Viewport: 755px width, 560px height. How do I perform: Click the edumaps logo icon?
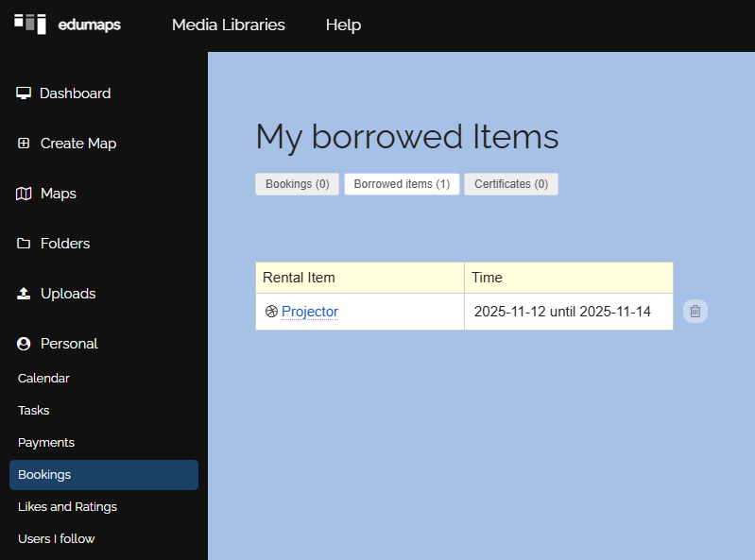pyautogui.click(x=30, y=24)
